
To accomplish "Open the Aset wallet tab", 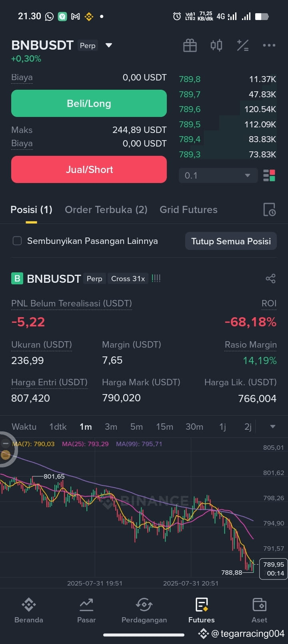I will coord(259,610).
